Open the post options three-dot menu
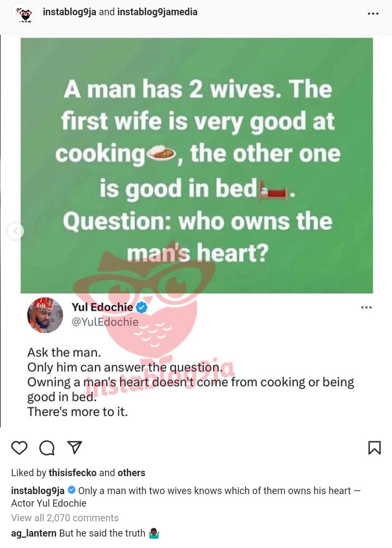The image size is (392, 548). coord(373,14)
